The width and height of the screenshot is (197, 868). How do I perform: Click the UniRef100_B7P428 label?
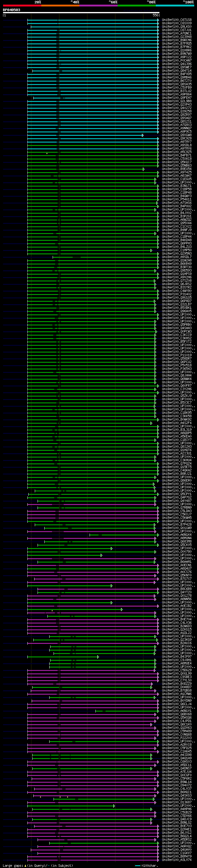point(177,524)
